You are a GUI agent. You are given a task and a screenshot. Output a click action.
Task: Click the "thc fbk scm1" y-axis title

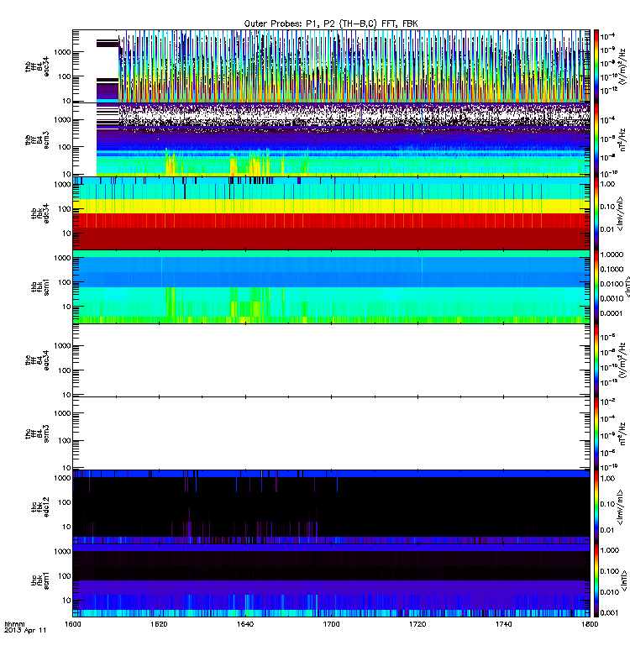click(x=39, y=580)
